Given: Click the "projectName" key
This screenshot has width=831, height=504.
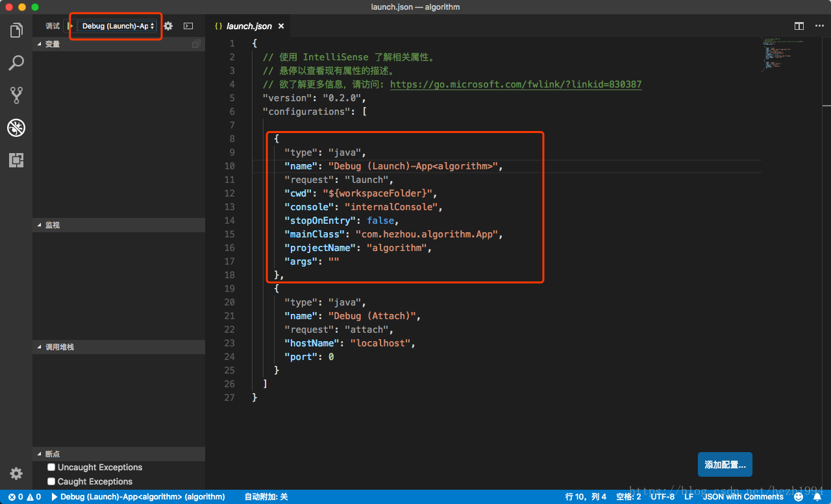Looking at the screenshot, I should pos(320,248).
